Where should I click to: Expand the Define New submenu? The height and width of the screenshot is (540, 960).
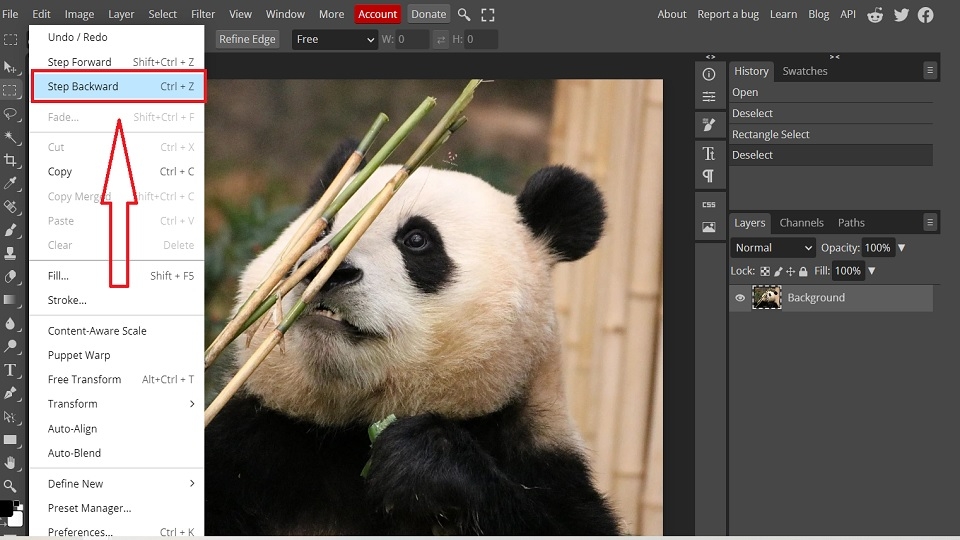[117, 484]
